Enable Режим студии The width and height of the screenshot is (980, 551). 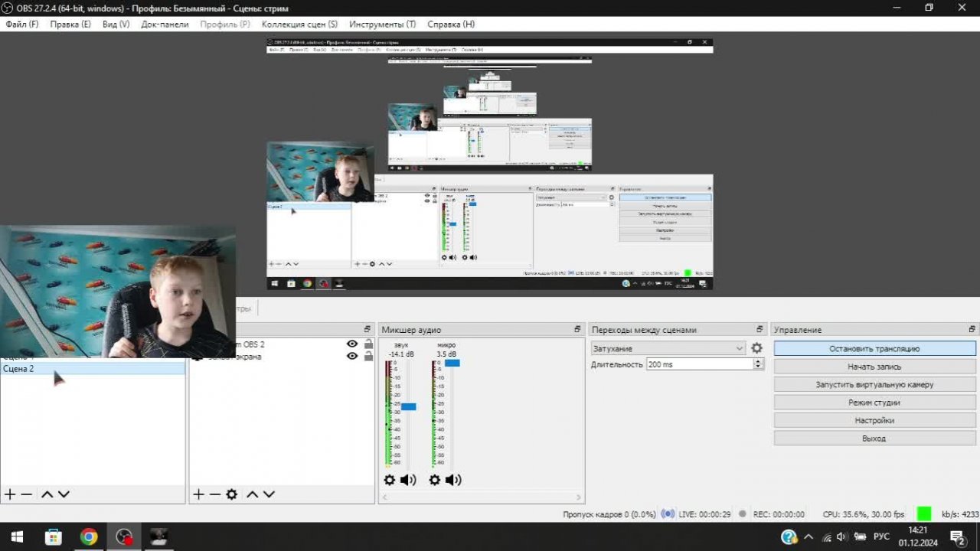(x=874, y=403)
